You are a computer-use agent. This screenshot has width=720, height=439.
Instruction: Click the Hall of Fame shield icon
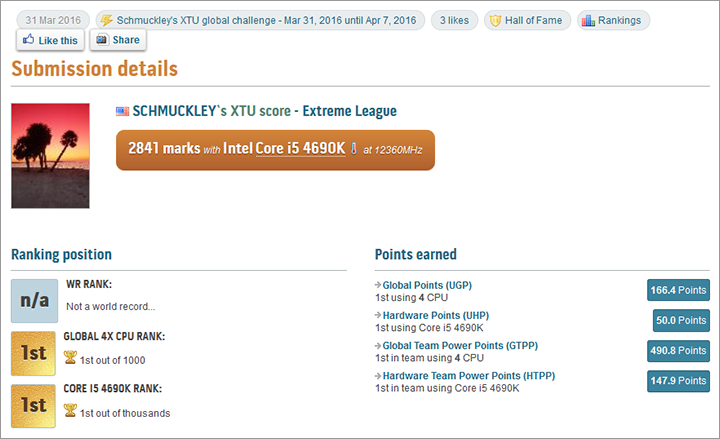point(495,20)
